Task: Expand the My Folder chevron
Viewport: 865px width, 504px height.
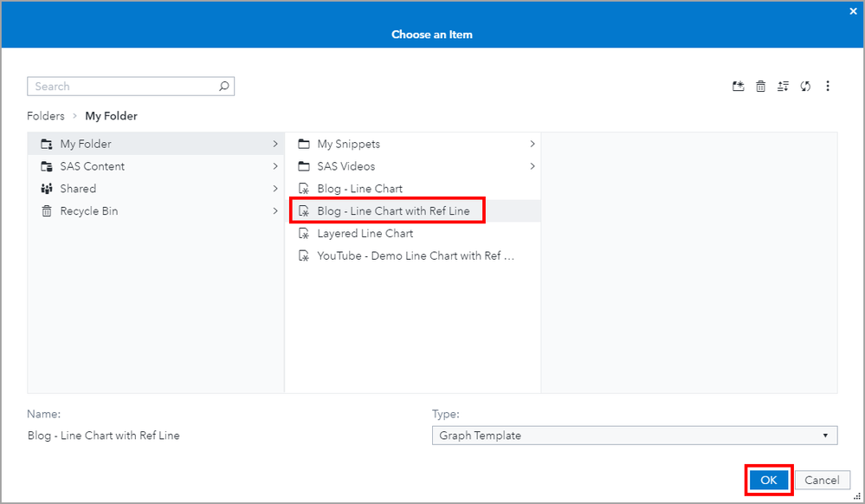Action: 275,144
